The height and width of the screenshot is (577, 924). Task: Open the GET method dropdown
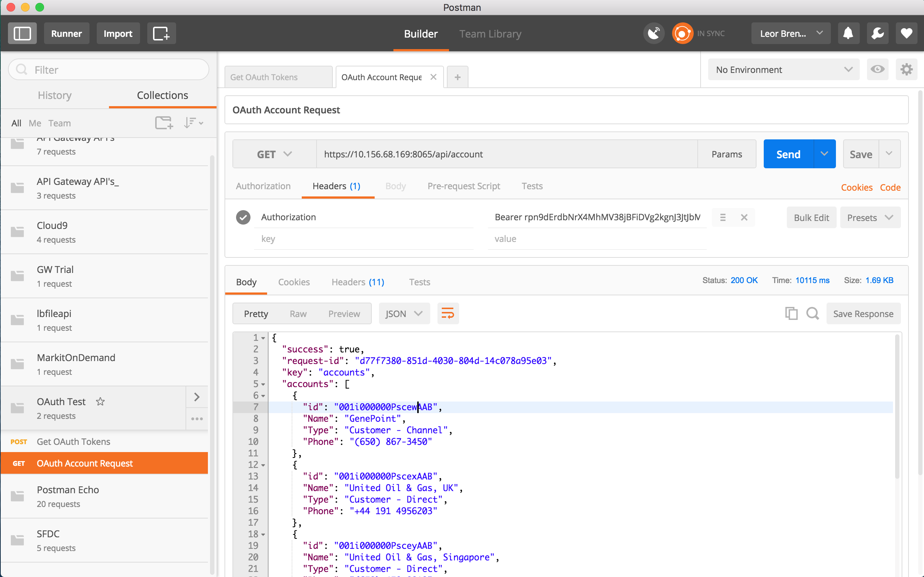[x=274, y=154]
